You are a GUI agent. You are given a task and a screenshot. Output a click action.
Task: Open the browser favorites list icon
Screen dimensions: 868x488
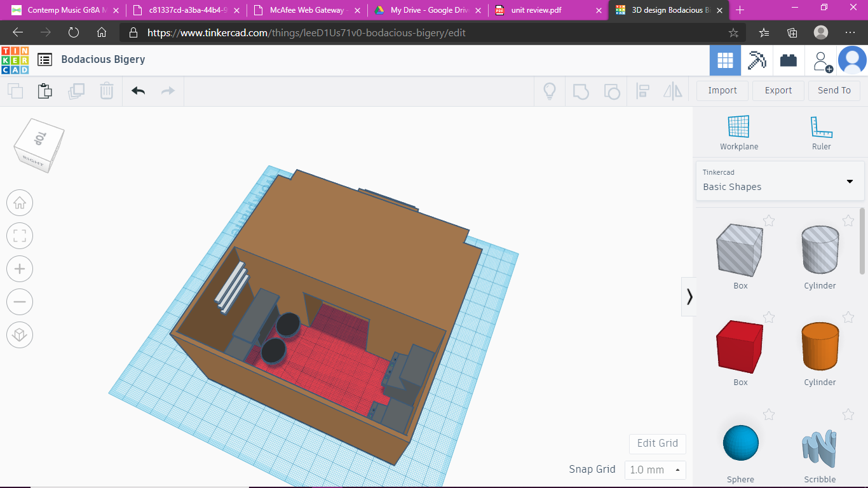764,33
